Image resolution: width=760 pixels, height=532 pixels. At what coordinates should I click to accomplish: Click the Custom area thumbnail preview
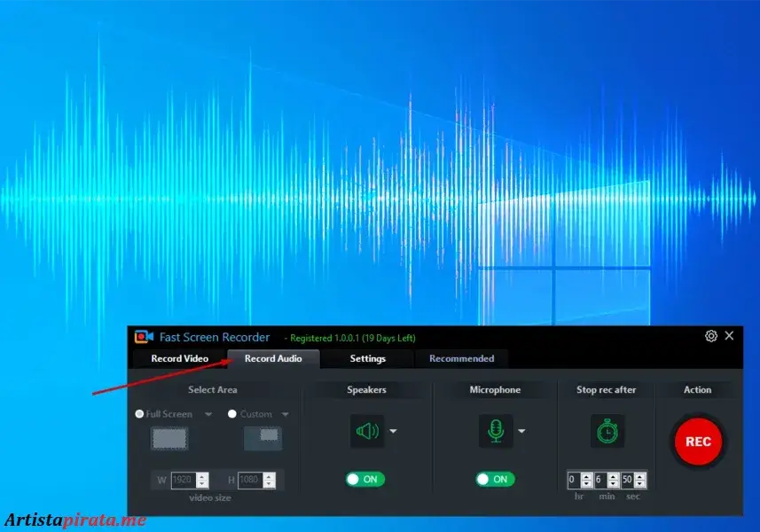tap(263, 435)
